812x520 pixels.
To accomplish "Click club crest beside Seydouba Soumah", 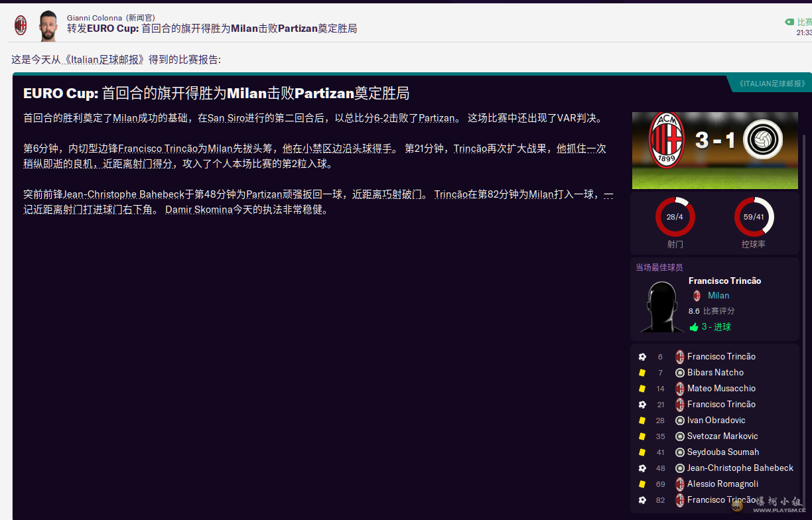I will tap(679, 452).
